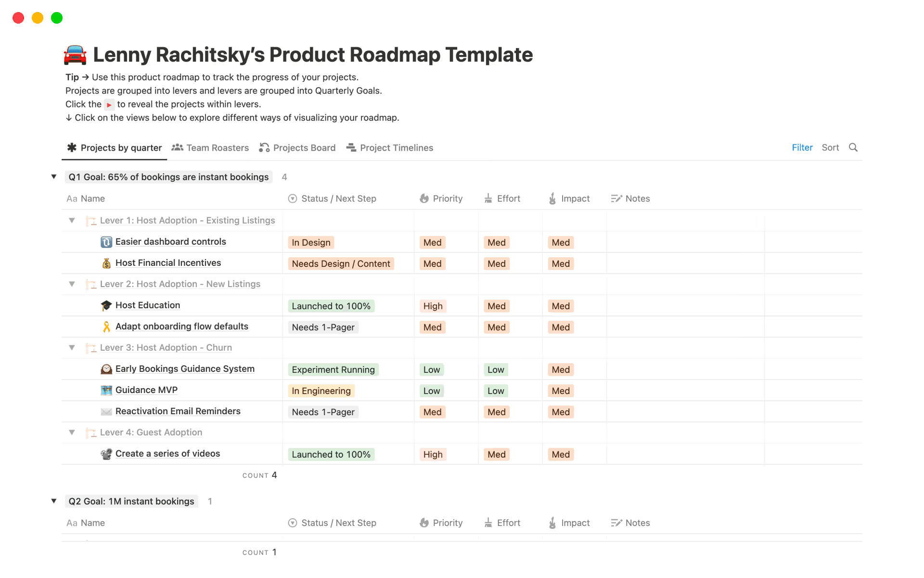Collapse Lever 3: Host Adoption - Churn

click(72, 348)
